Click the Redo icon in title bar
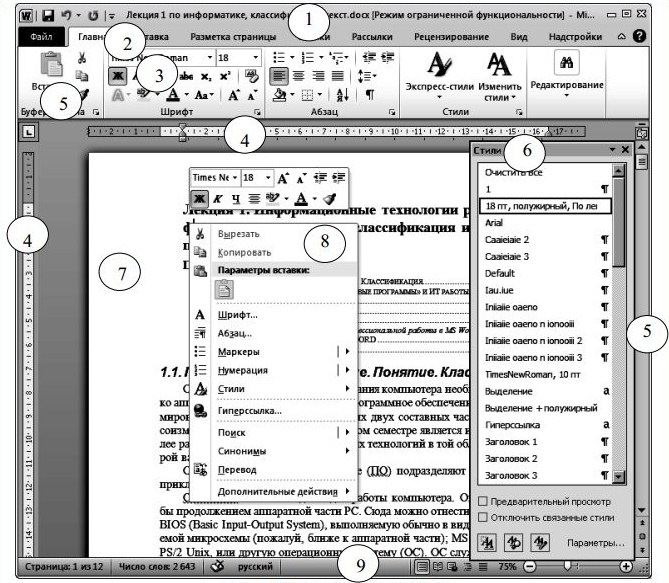 [x=93, y=16]
